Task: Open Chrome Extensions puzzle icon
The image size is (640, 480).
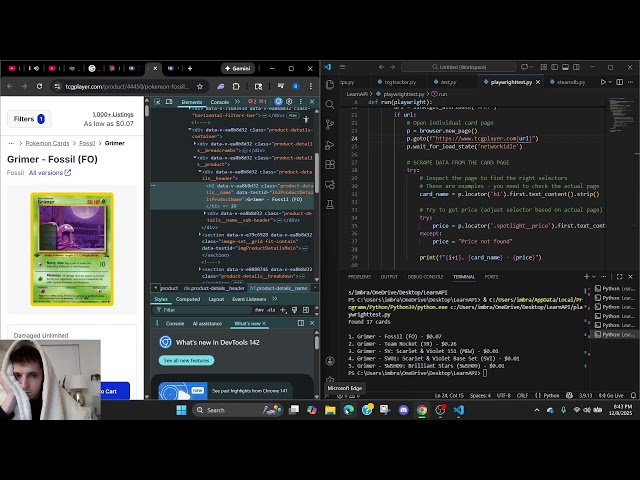Action: click(236, 87)
